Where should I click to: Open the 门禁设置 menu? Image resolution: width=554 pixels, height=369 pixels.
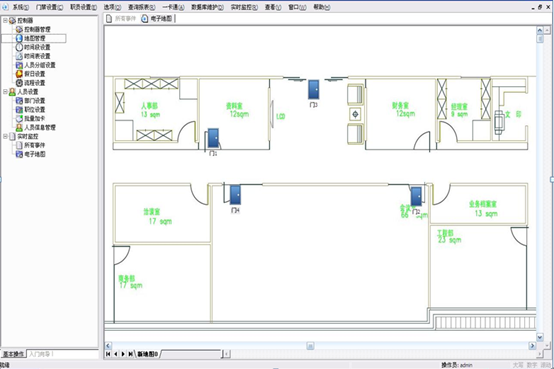coord(49,7)
